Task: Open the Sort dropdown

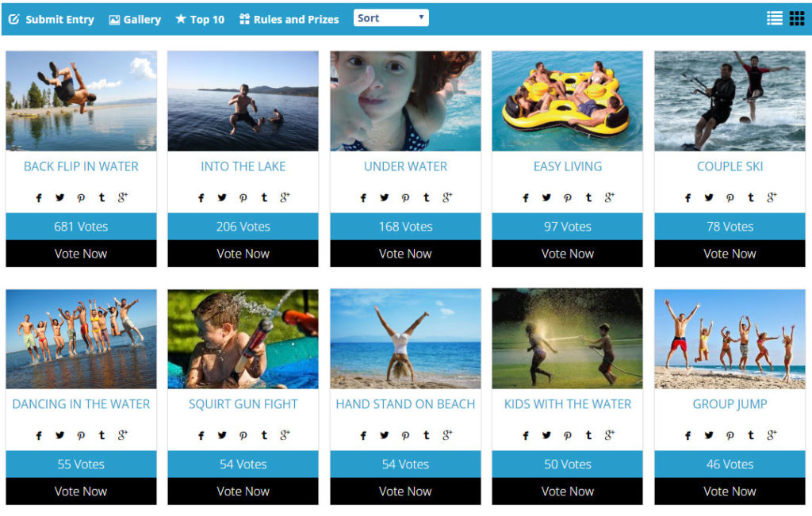Action: (391, 18)
